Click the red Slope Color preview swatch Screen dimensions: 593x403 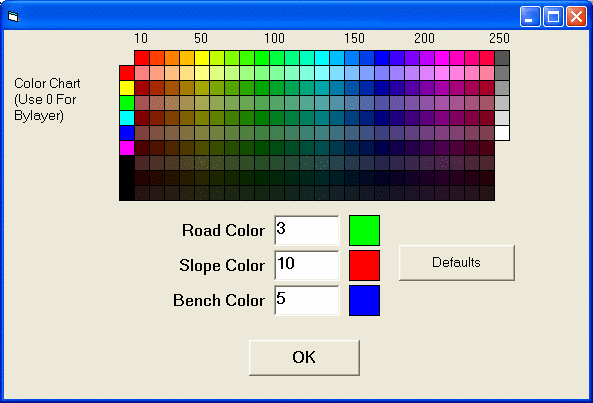pyautogui.click(x=364, y=265)
